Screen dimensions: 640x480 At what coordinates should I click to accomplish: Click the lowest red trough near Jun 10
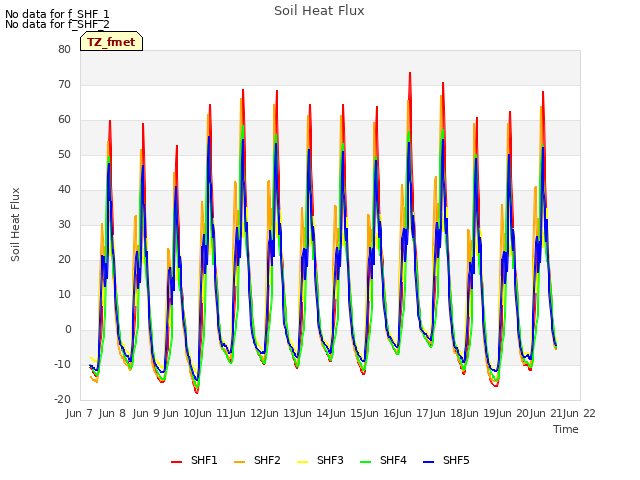point(197,393)
